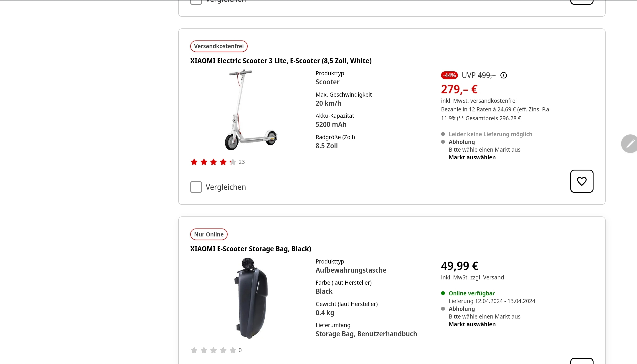Click Markt auswählen for the scooter
The height and width of the screenshot is (364, 637).
[472, 158]
